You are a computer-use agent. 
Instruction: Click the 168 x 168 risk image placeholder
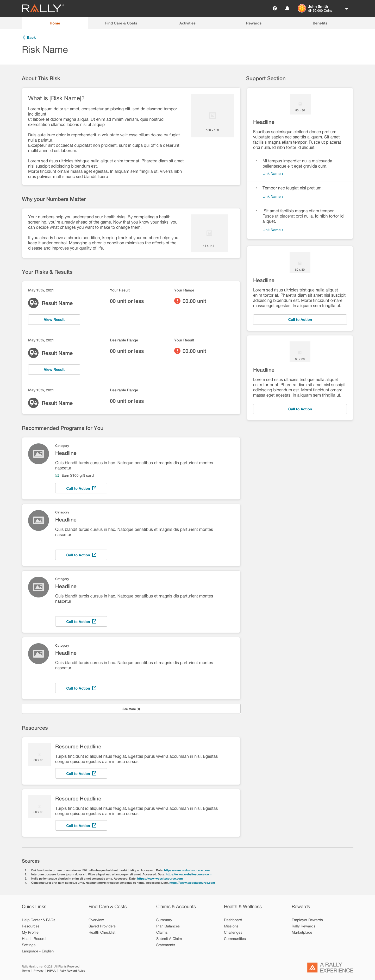click(x=213, y=115)
